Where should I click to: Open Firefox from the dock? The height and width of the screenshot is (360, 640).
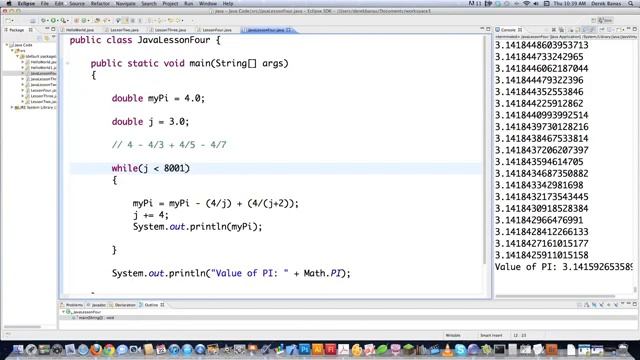96,350
